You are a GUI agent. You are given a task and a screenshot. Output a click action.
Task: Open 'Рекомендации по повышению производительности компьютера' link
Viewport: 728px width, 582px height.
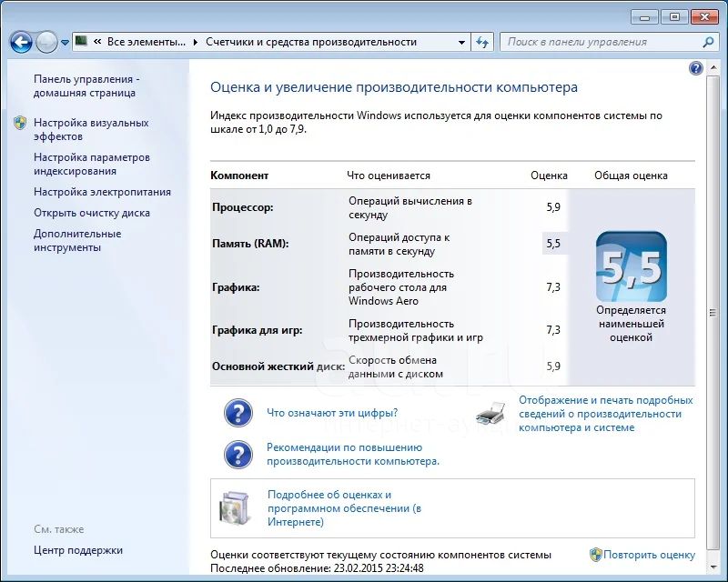click(353, 455)
